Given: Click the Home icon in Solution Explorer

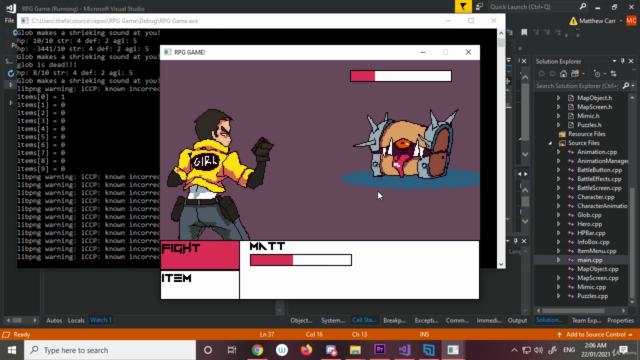Looking at the screenshot, I should 563,74.
